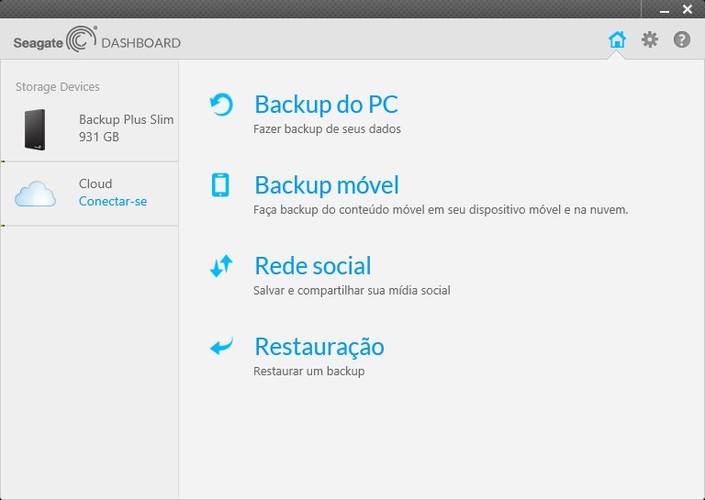
Task: Open the Backup do PC heading
Action: 326,104
